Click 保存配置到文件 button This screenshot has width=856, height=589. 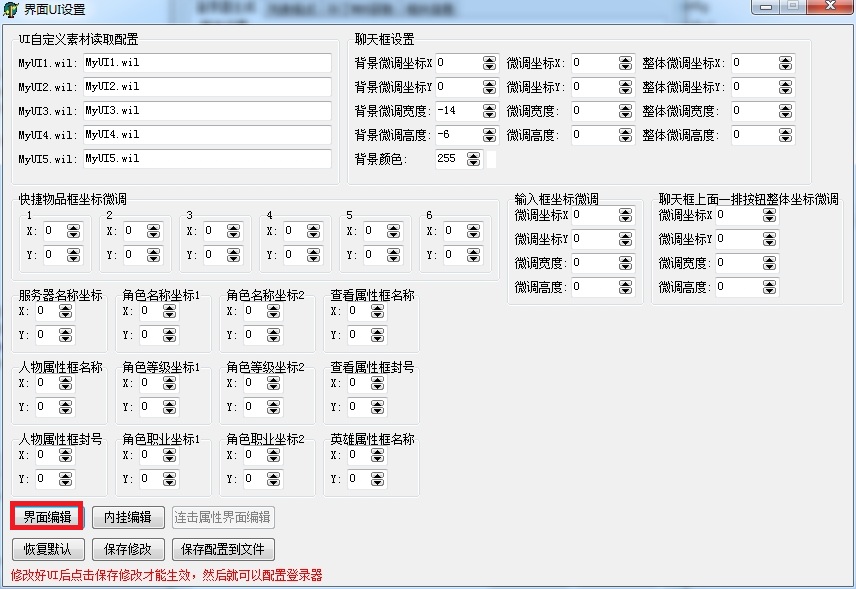coord(223,549)
